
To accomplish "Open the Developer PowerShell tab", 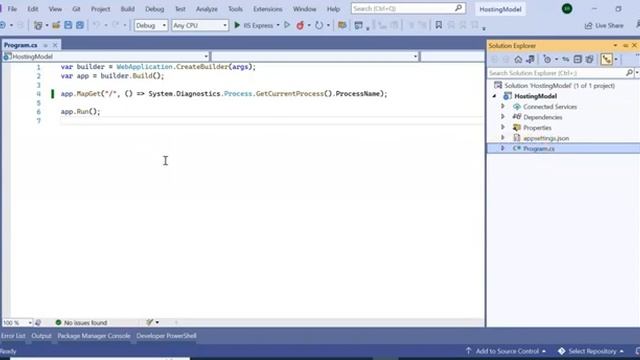I will (x=167, y=336).
